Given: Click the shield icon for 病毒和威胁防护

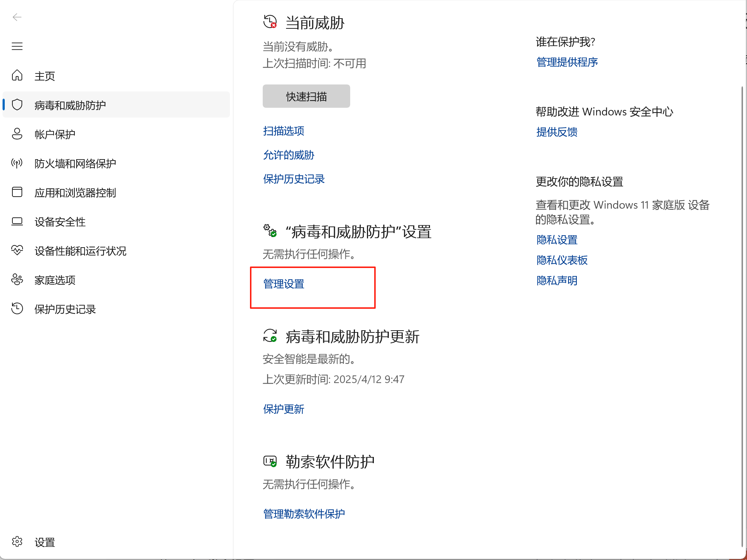Looking at the screenshot, I should point(17,104).
